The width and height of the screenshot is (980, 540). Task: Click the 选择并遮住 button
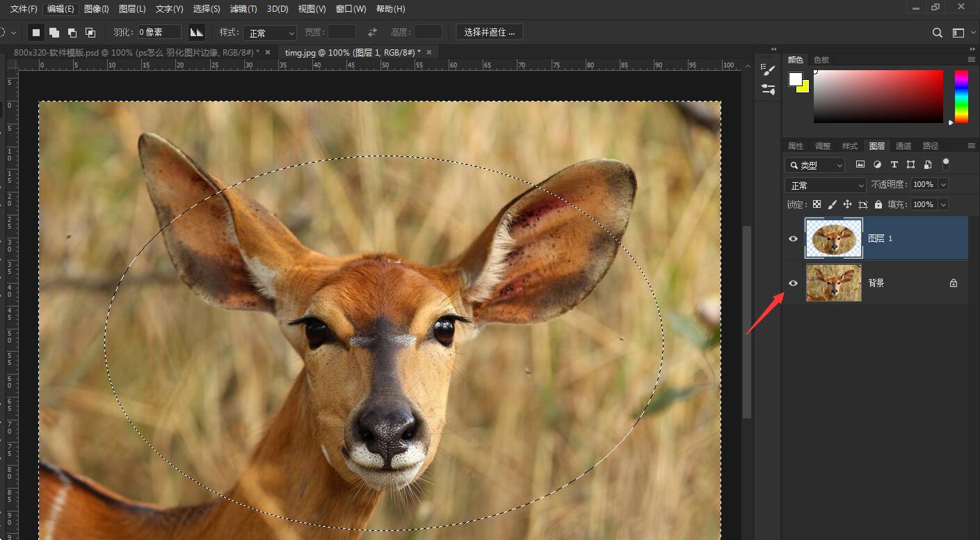pos(490,32)
